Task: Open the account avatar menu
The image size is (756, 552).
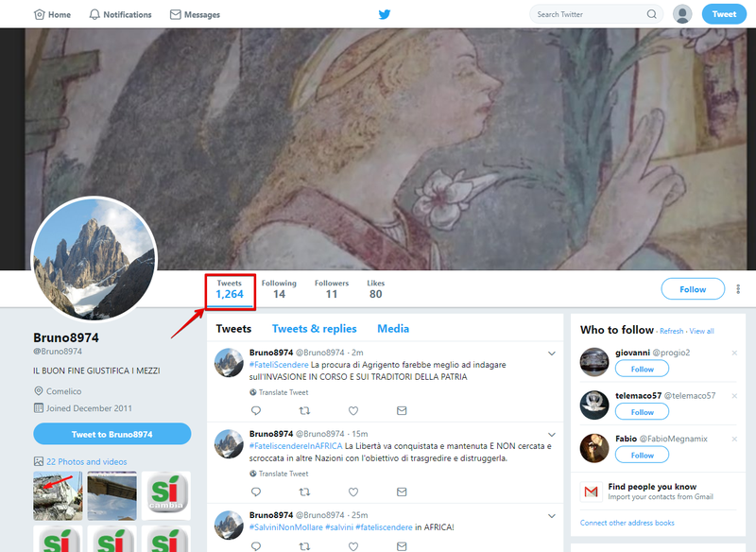Action: point(682,14)
